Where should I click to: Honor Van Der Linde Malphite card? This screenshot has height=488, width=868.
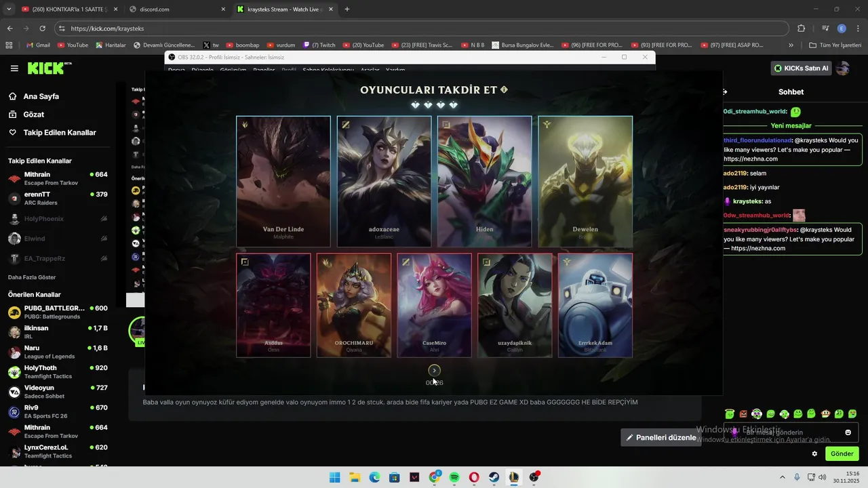283,182
